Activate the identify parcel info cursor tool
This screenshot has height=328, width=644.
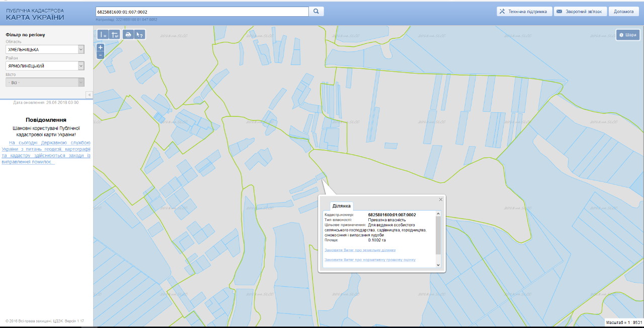click(x=140, y=35)
